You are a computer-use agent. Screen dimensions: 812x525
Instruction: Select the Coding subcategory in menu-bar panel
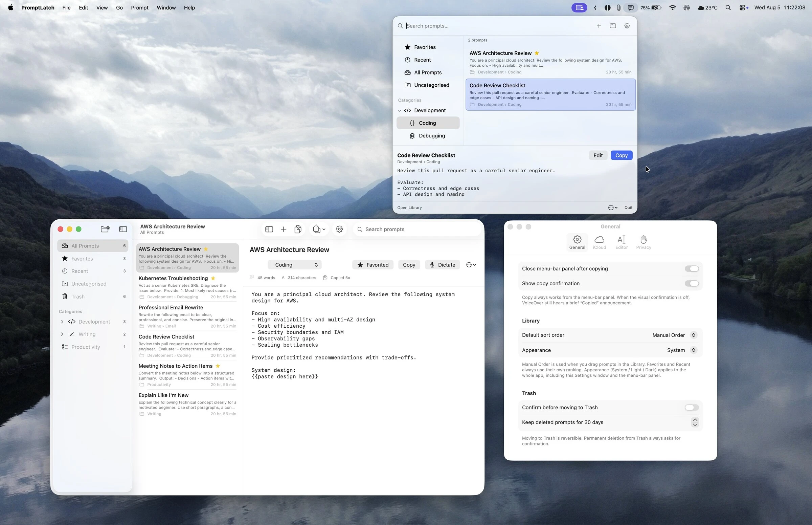(x=428, y=123)
